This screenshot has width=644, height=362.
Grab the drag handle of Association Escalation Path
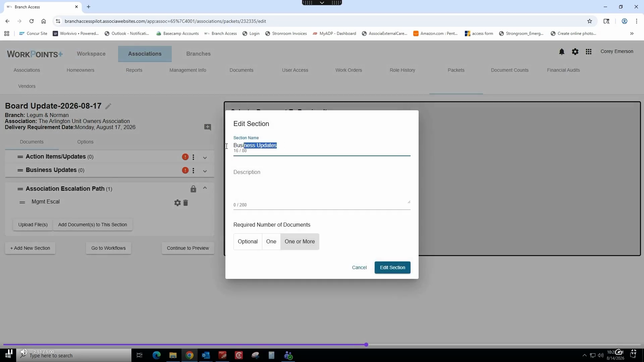pyautogui.click(x=20, y=189)
